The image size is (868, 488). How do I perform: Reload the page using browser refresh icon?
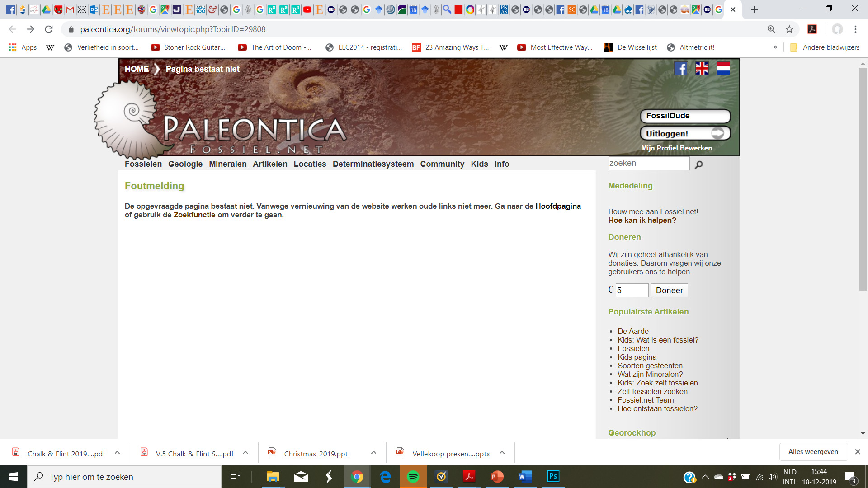tap(49, 29)
